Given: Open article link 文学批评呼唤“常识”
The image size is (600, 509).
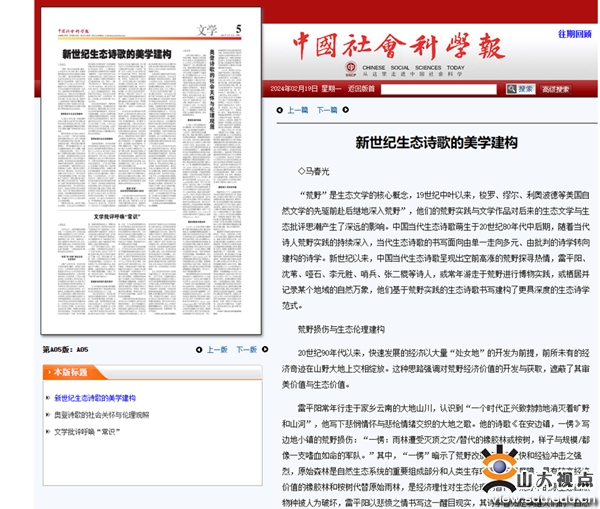Looking at the screenshot, I should coord(87,432).
